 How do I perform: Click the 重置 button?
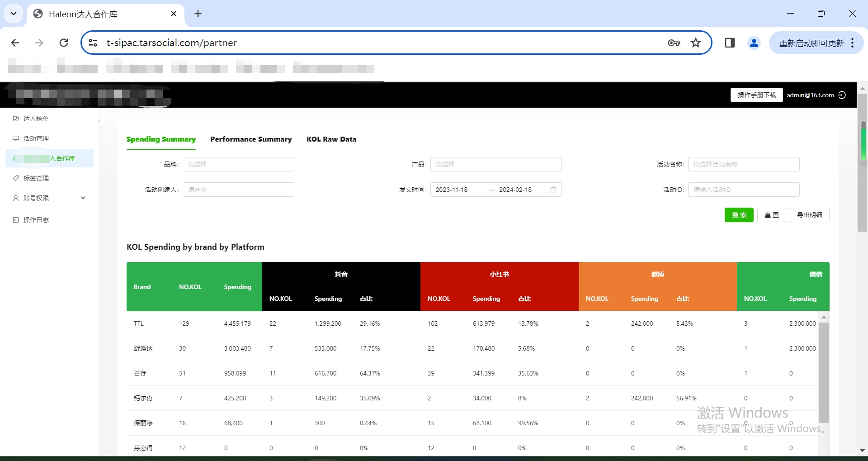point(772,215)
